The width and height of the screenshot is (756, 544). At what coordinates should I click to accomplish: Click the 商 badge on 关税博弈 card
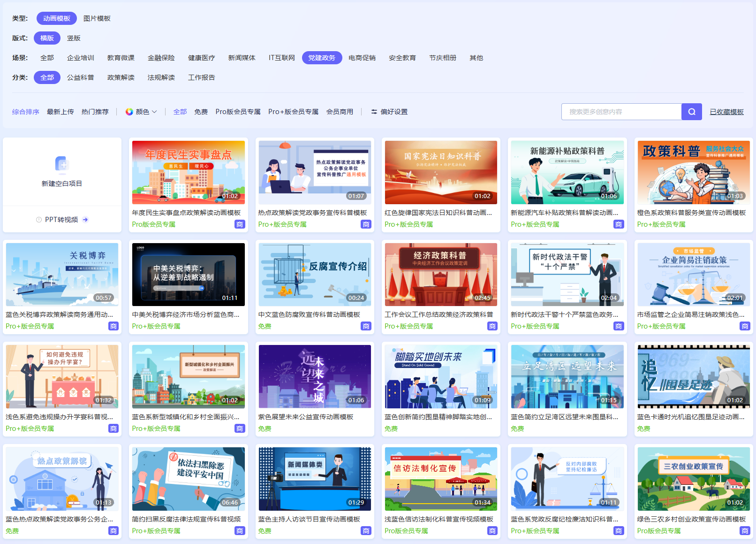tap(113, 326)
